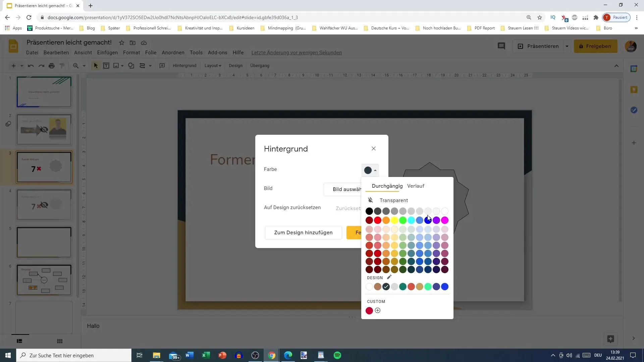Click the Präsentieren button
This screenshot has height=362, width=644.
(538, 46)
